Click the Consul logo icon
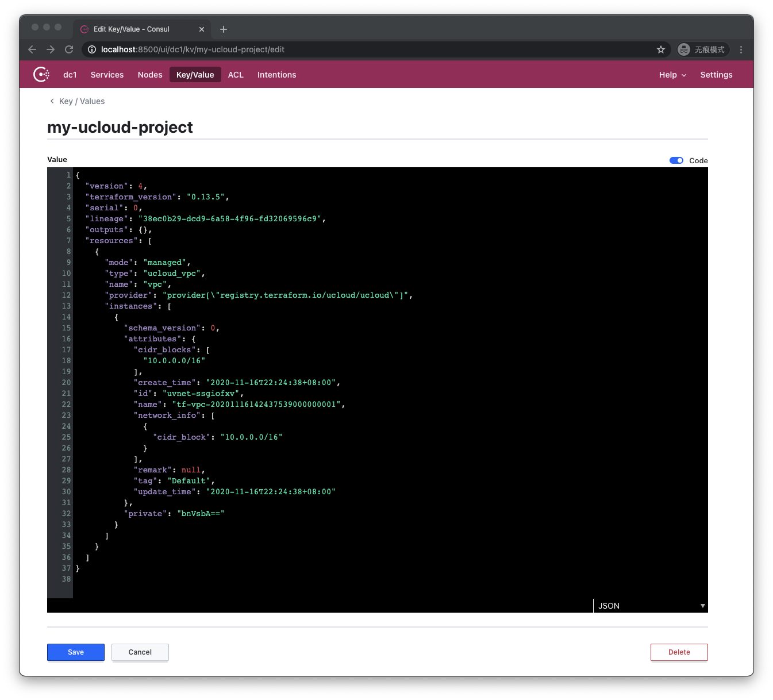The height and width of the screenshot is (700, 773). pos(41,75)
